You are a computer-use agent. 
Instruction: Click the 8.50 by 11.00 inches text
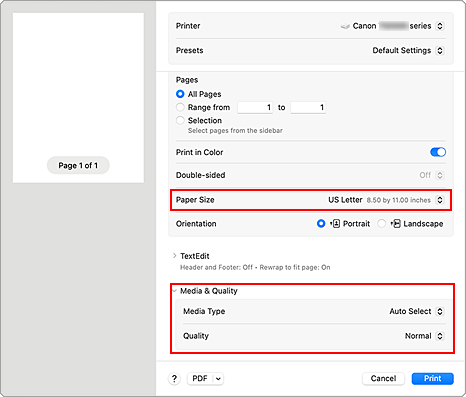(399, 200)
